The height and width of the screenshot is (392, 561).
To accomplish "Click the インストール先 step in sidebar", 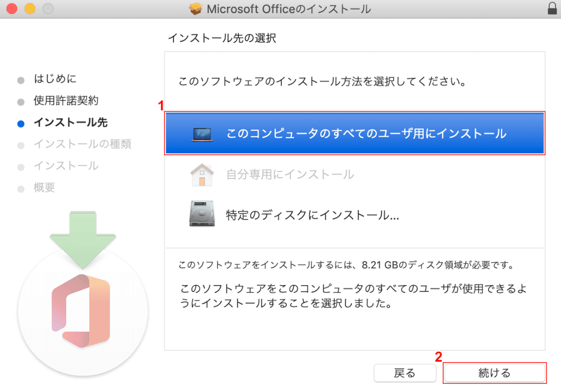I will tap(71, 122).
